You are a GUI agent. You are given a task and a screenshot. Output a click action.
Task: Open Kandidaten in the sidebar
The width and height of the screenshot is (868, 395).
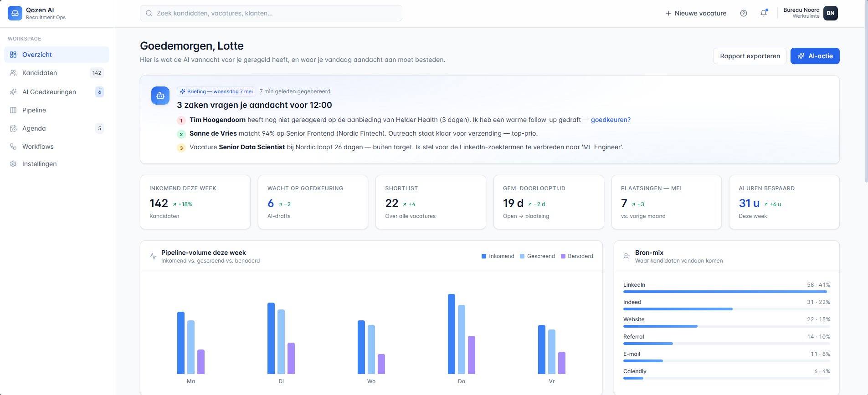(x=56, y=73)
